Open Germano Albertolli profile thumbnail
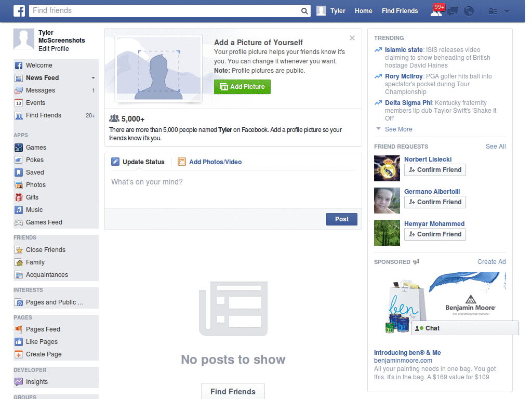Image resolution: width=532 pixels, height=399 pixels. (x=387, y=201)
